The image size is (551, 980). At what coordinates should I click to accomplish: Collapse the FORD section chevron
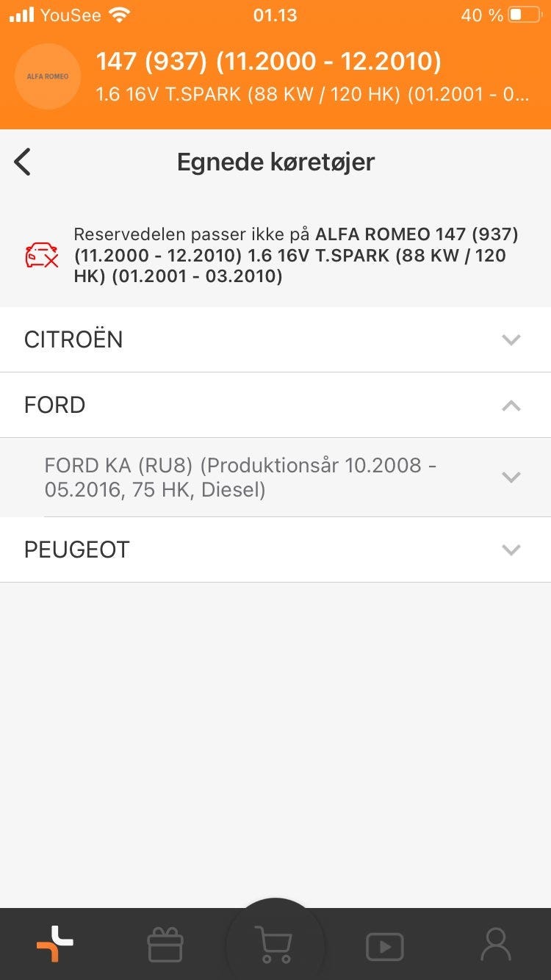pos(511,406)
